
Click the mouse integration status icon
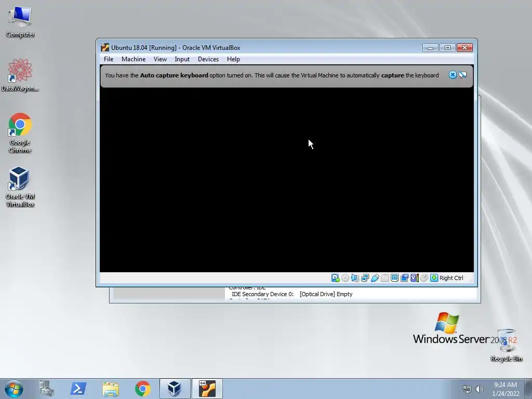click(424, 278)
